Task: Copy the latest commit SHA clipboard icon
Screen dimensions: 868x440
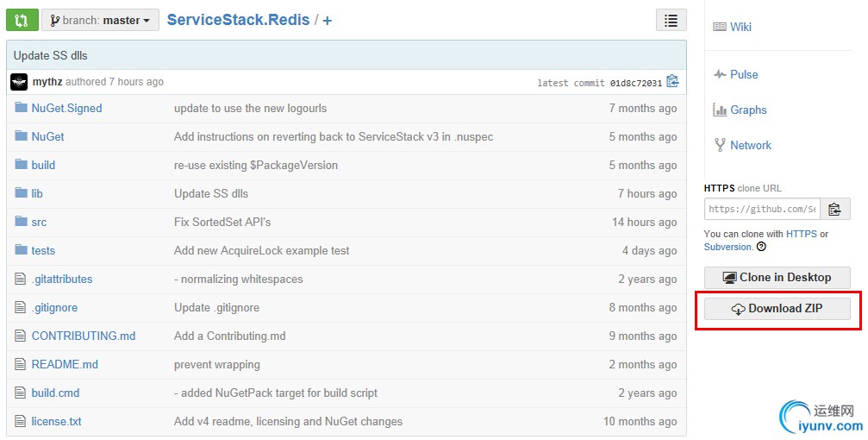Action: pyautogui.click(x=672, y=82)
